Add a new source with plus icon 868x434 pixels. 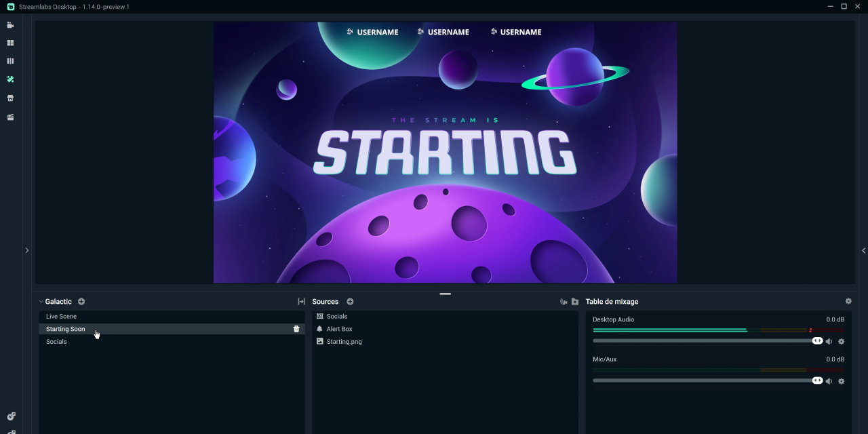[x=350, y=302]
